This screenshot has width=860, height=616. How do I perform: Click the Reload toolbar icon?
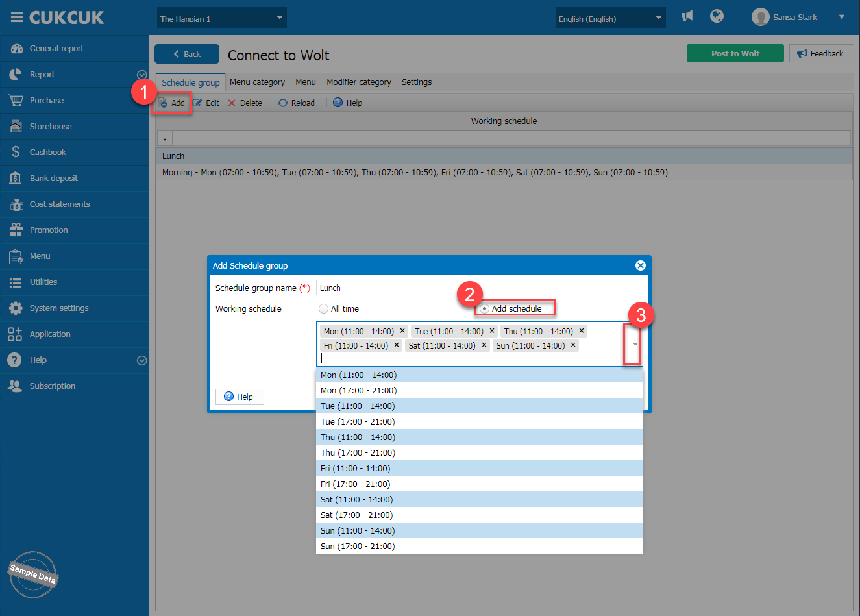coord(283,103)
